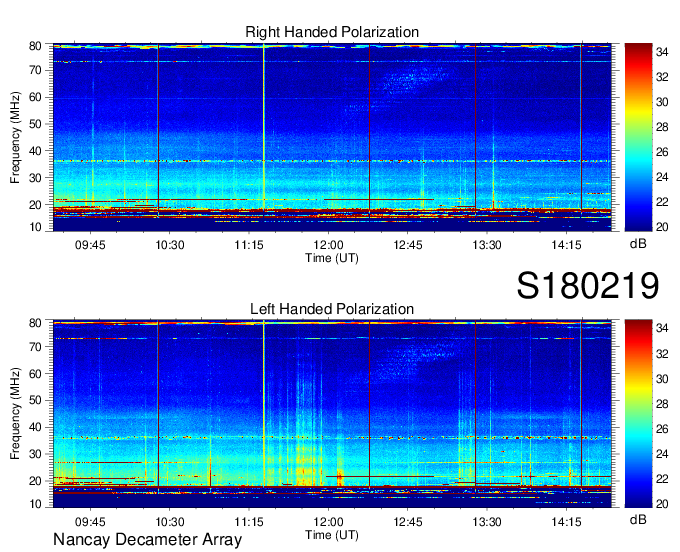Click "12:45" time tick under Left Handed plot
The height and width of the screenshot is (552, 680).
pos(408,522)
